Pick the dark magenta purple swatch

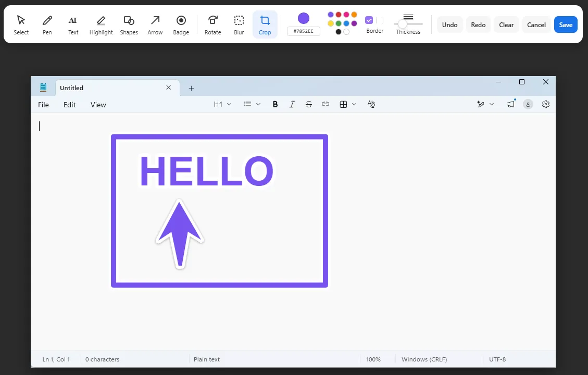[x=354, y=23]
